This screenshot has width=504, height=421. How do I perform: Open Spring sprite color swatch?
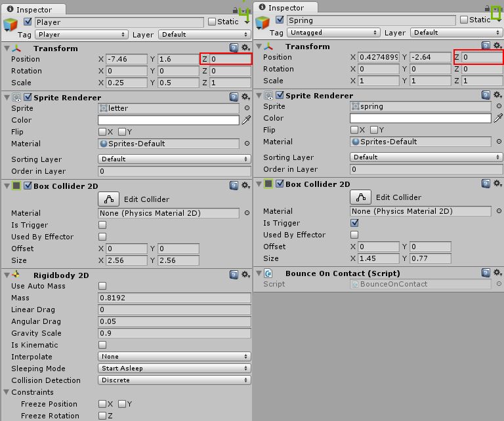click(x=421, y=118)
